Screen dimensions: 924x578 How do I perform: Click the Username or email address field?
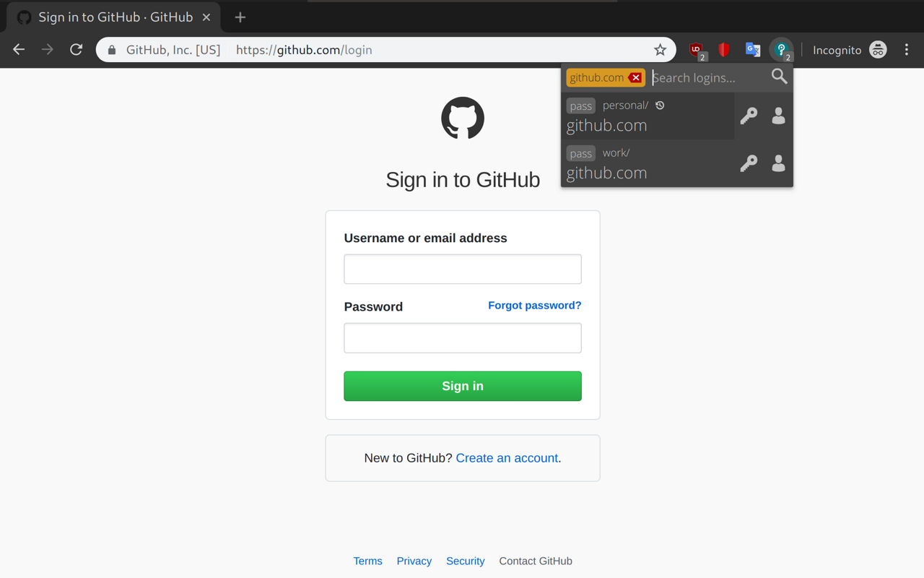462,268
